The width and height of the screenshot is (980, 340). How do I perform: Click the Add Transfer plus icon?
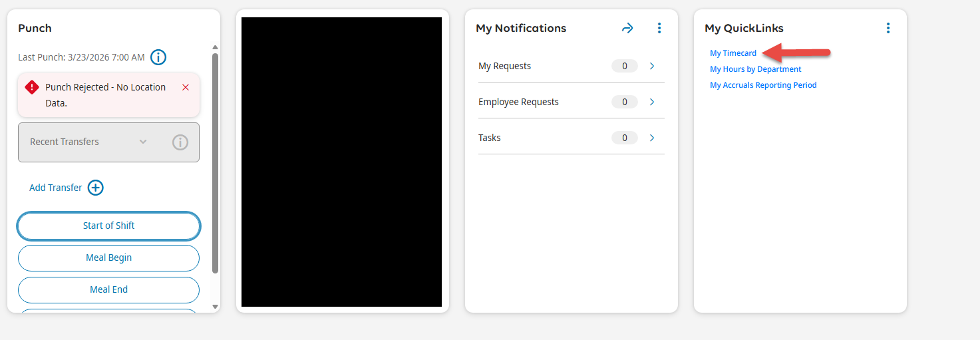[x=96, y=188]
